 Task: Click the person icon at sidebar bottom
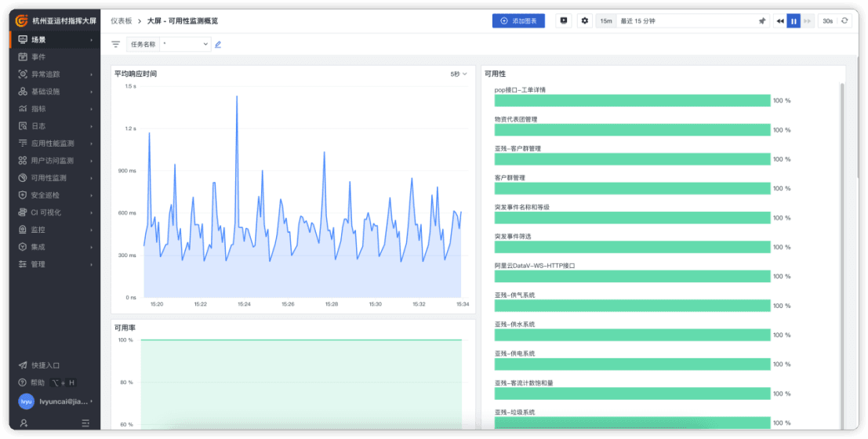click(x=24, y=423)
